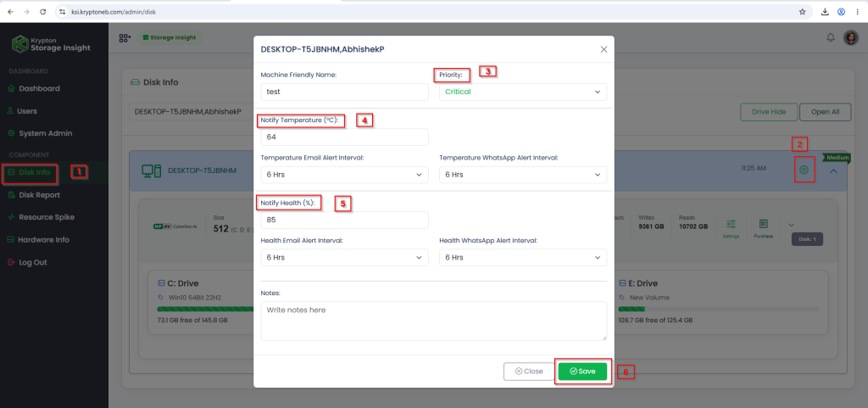
Task: Open the Priority dropdown showing Critical
Action: [523, 92]
